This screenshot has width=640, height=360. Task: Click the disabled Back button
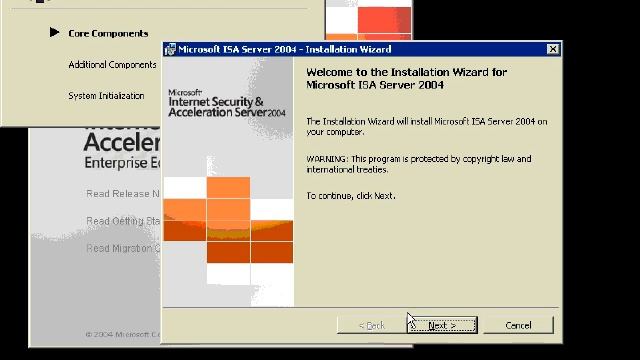[x=372, y=325]
